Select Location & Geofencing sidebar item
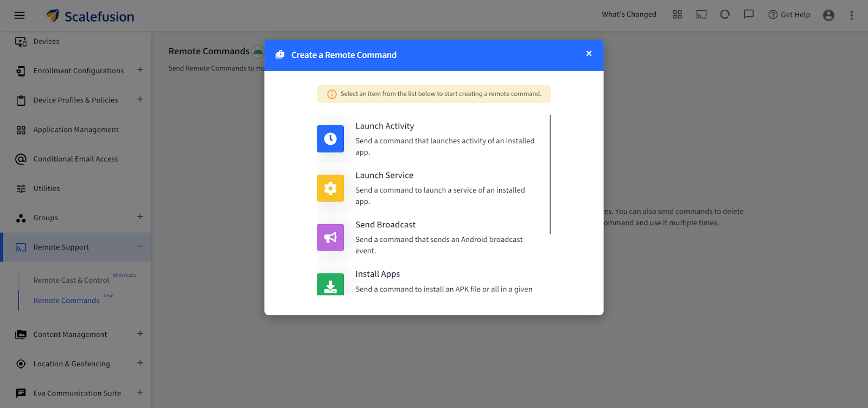 tap(72, 364)
